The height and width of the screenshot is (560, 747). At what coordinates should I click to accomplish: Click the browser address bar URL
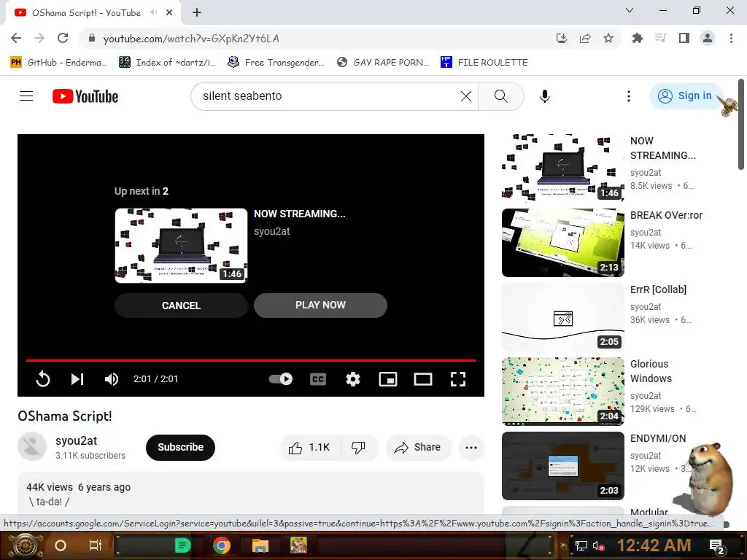point(191,39)
